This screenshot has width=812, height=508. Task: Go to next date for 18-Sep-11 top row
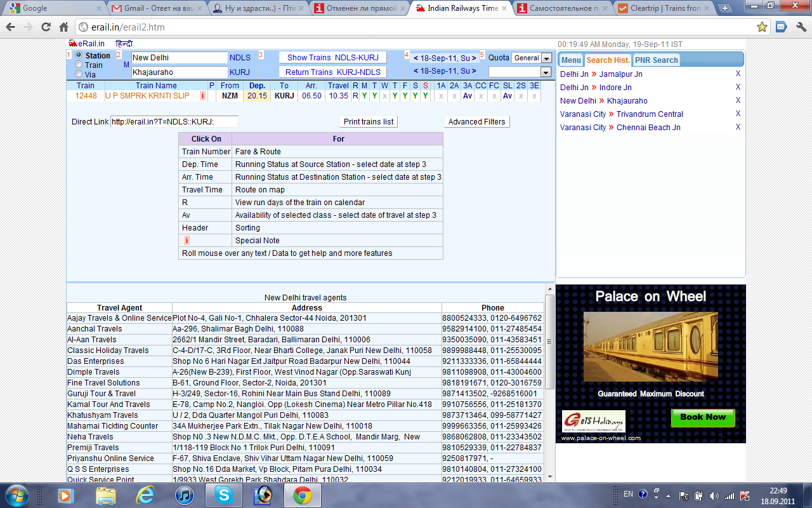tap(474, 57)
